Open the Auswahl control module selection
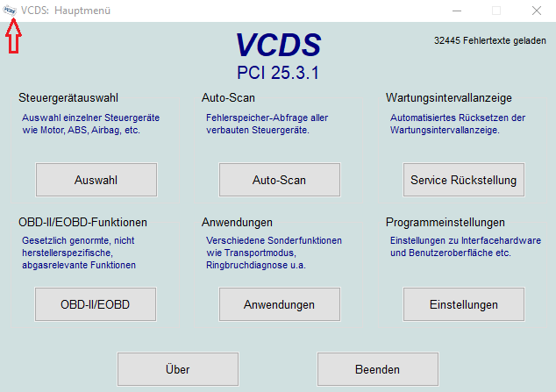Viewport: 556px width, 392px height. [x=96, y=180]
